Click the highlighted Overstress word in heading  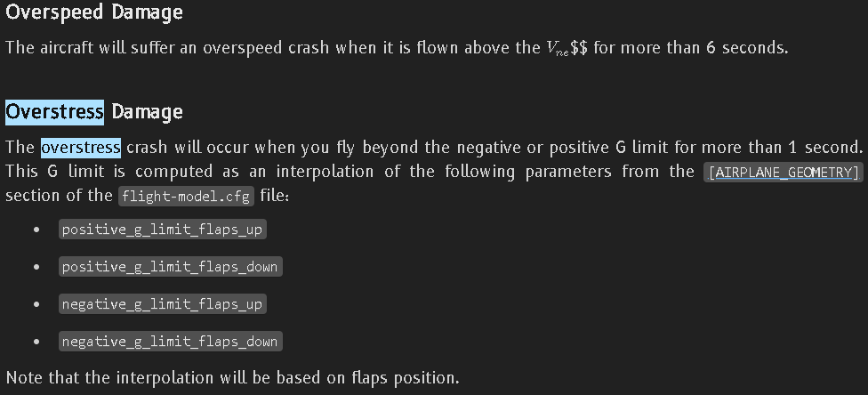(x=55, y=112)
